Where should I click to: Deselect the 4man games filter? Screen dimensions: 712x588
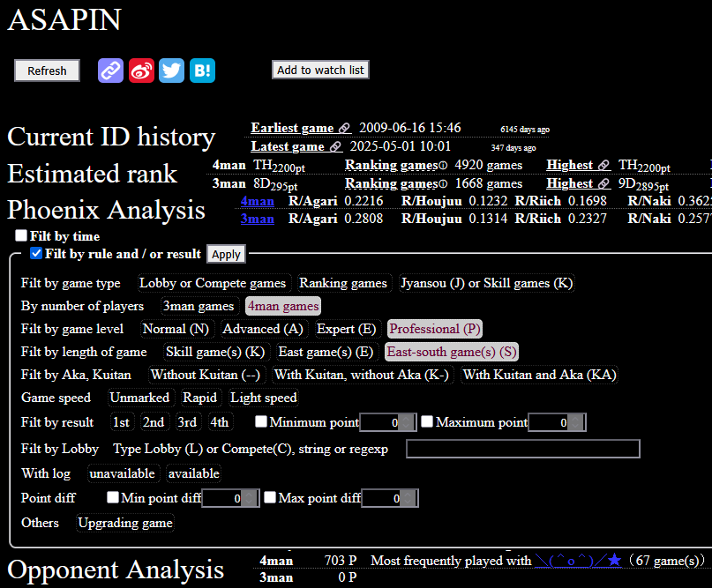click(283, 306)
